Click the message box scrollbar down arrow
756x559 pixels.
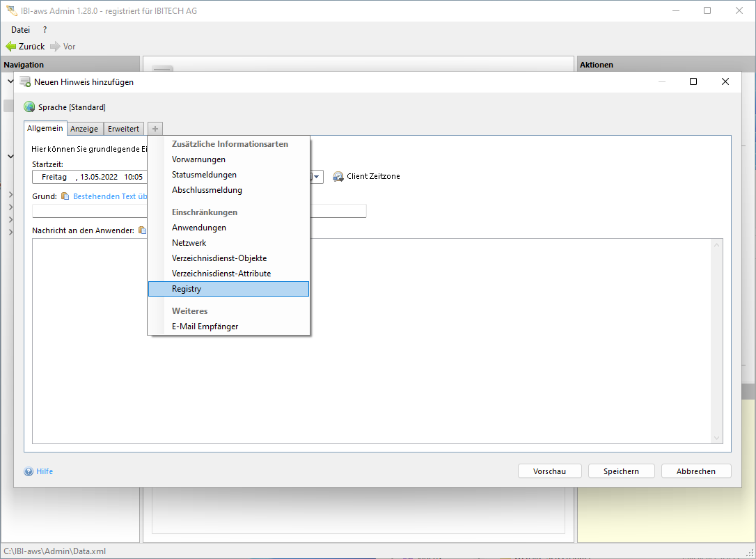[717, 438]
